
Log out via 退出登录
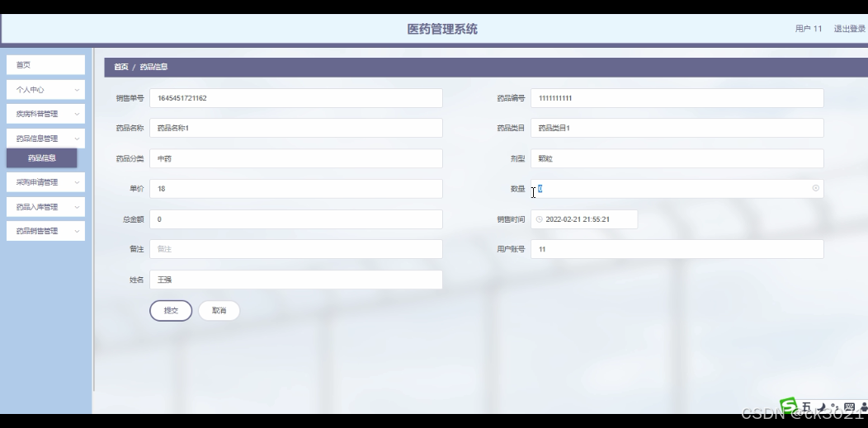[850, 29]
